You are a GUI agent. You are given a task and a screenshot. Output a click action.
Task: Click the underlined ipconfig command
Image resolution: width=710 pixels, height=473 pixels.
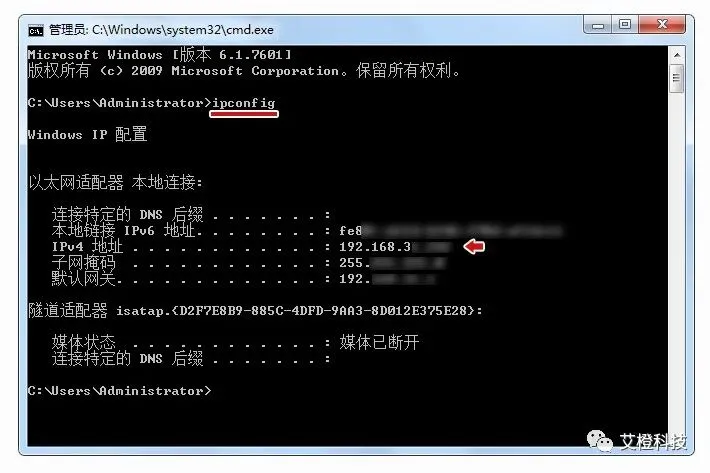[244, 103]
